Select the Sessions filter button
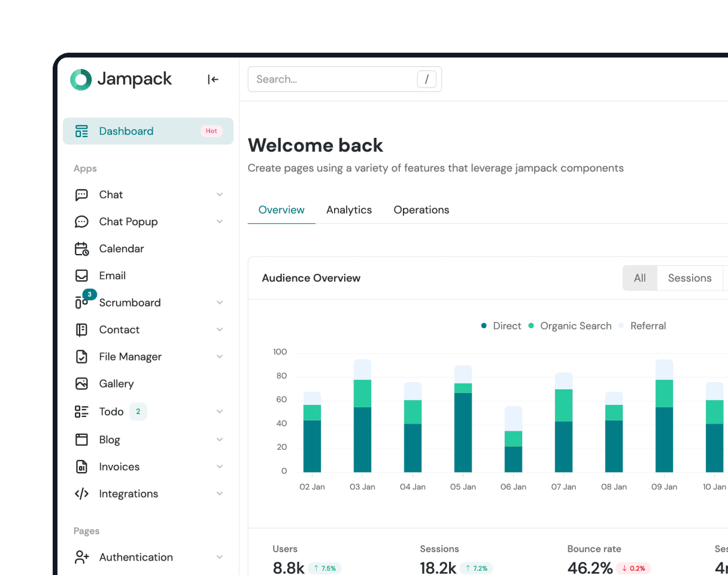The height and width of the screenshot is (575, 728). coord(690,278)
